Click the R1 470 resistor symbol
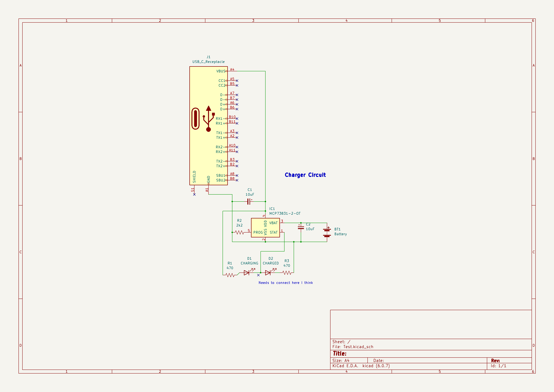This screenshot has width=554, height=392. click(x=230, y=275)
